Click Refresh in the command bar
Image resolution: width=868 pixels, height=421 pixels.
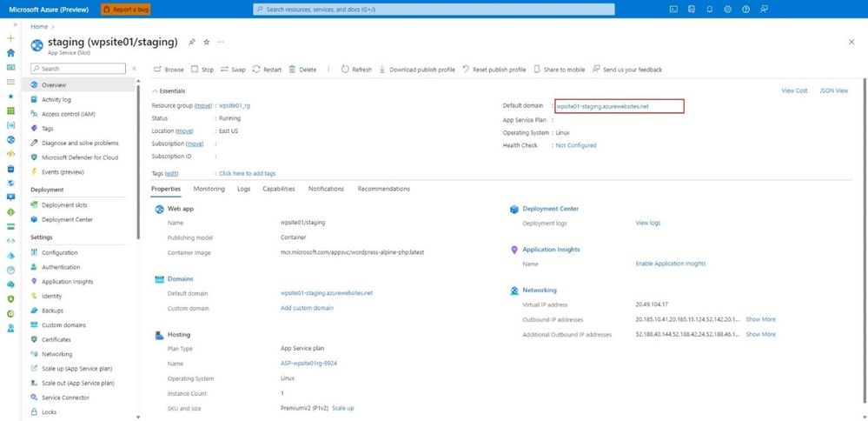tap(356, 70)
